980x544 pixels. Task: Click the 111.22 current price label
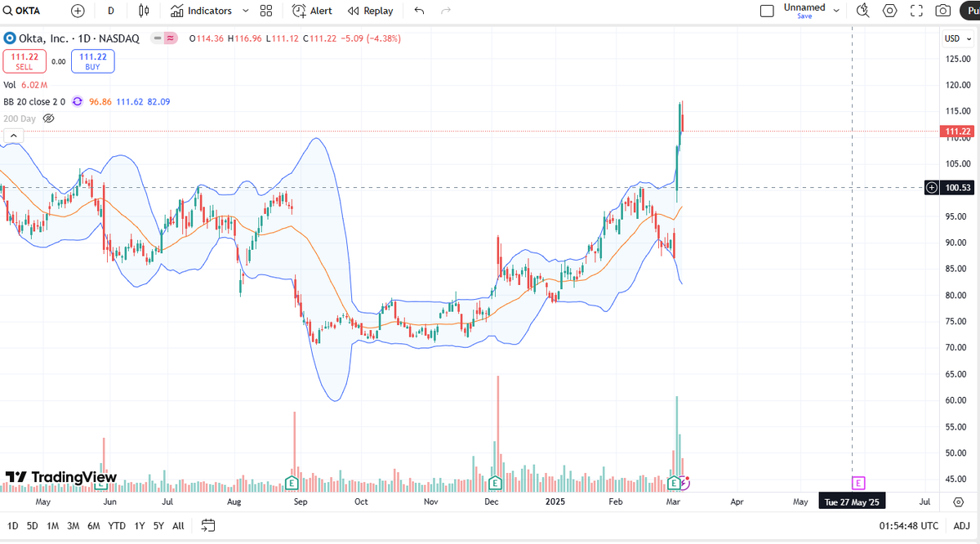(957, 132)
